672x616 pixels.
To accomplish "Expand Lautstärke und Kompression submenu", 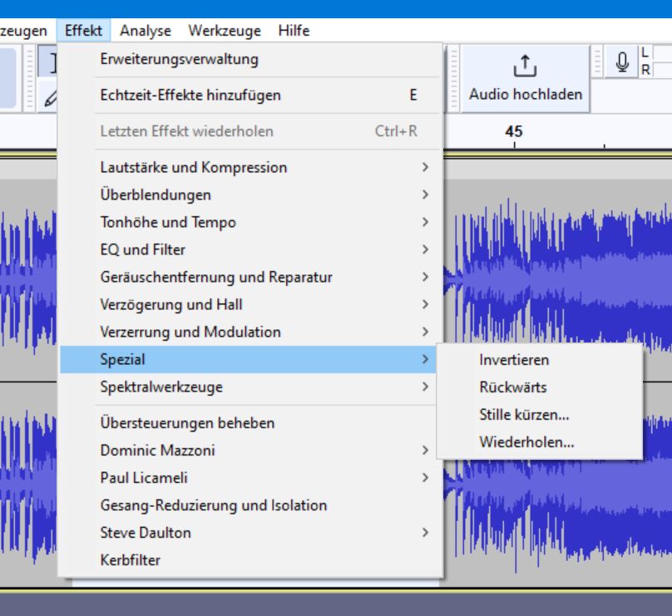I will 194,167.
